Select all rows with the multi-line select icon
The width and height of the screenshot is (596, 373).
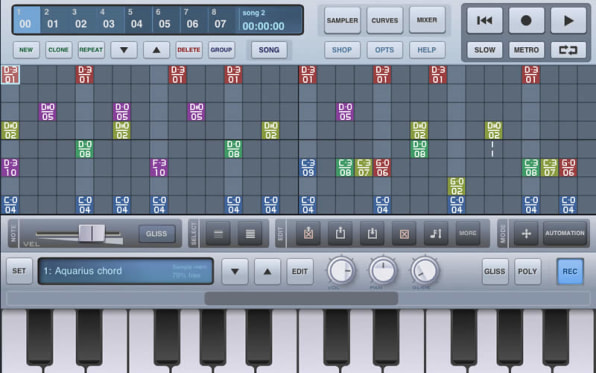click(250, 233)
